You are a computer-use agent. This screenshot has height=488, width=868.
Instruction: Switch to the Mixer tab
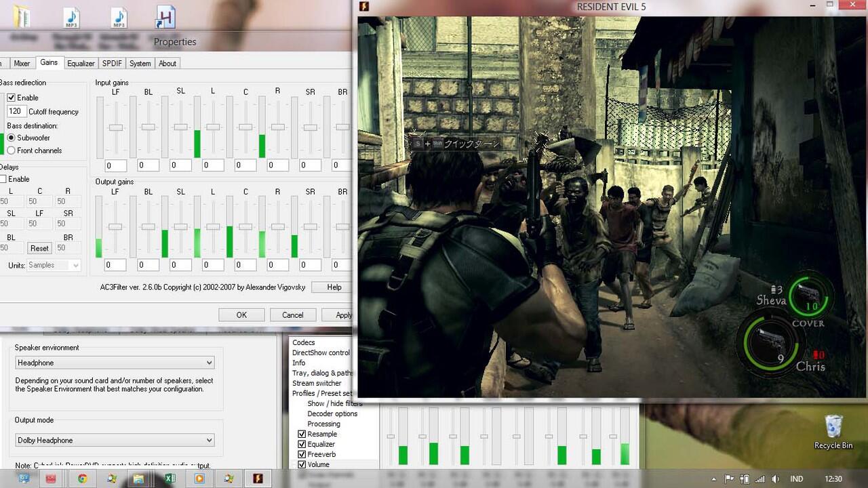22,63
